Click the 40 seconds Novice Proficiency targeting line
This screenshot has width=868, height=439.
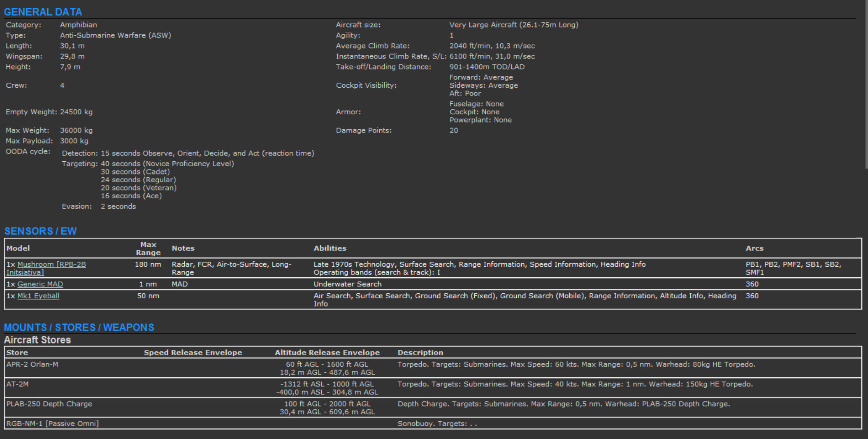[167, 164]
